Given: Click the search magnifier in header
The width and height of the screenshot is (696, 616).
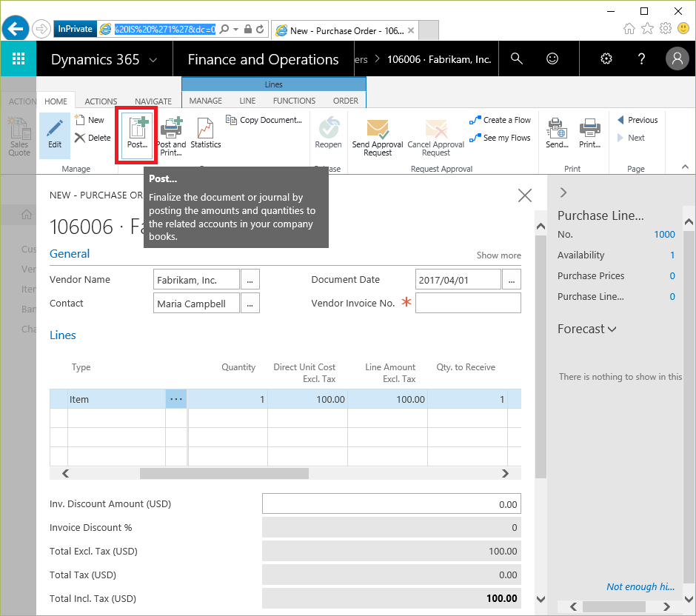Looking at the screenshot, I should [x=516, y=58].
